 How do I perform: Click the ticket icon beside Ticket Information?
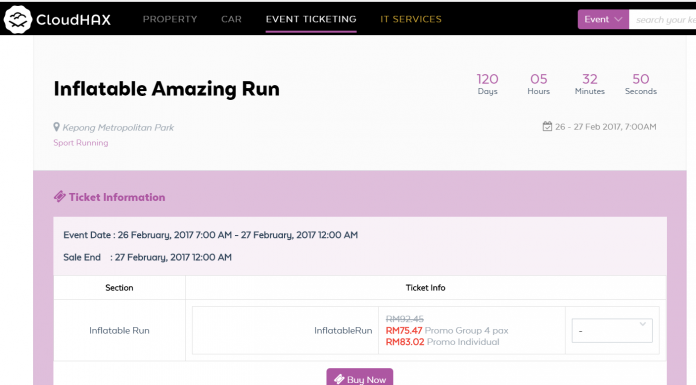[60, 197]
